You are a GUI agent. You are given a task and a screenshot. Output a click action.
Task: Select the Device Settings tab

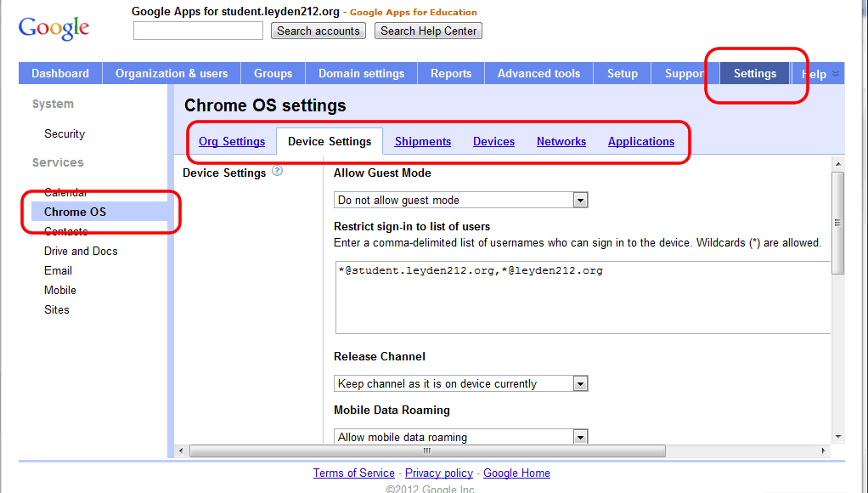click(330, 141)
